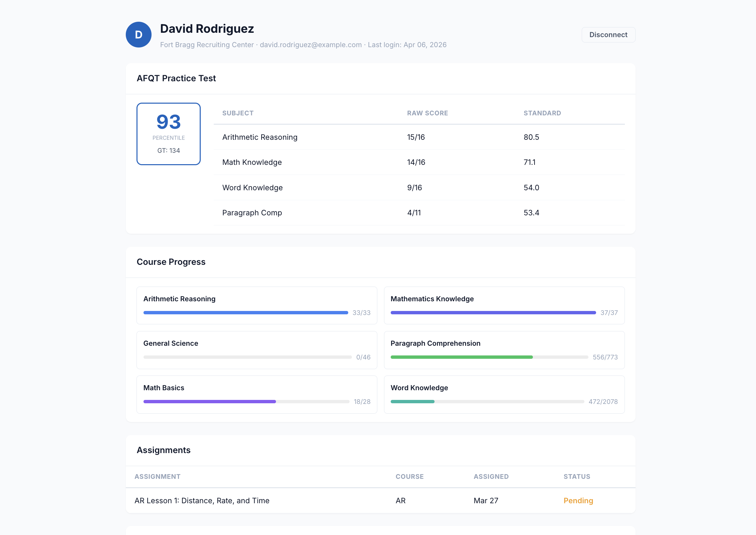756x535 pixels.
Task: Sort assignments by the ASSIGNED column
Action: pos(491,476)
